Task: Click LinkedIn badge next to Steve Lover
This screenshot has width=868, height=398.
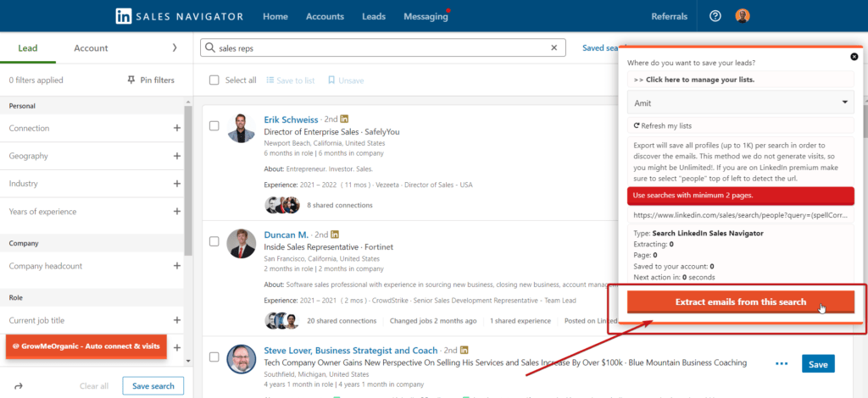Action: click(465, 350)
